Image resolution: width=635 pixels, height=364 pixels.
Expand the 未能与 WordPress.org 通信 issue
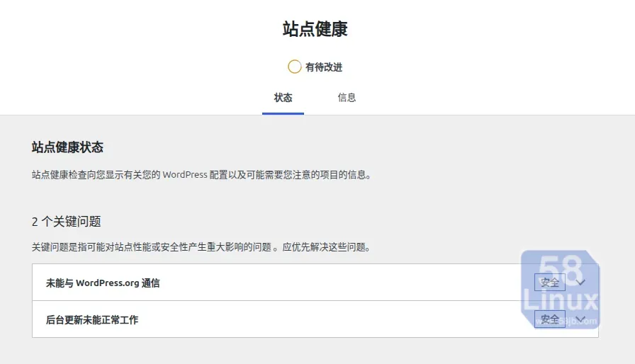pyautogui.click(x=315, y=283)
